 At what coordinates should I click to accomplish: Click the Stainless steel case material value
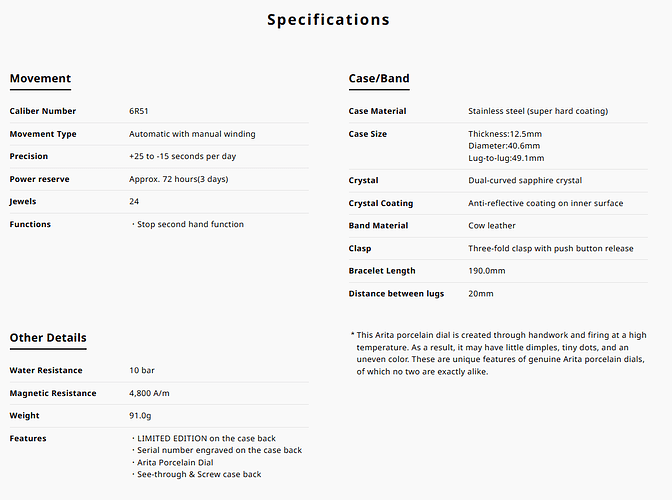[538, 111]
